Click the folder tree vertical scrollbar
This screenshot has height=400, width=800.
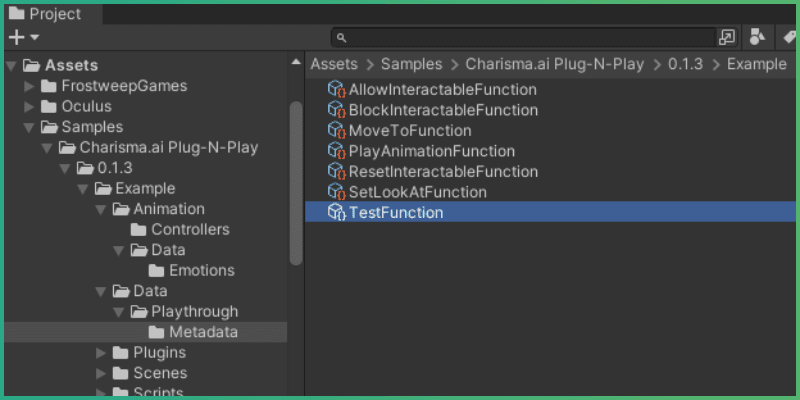click(295, 180)
